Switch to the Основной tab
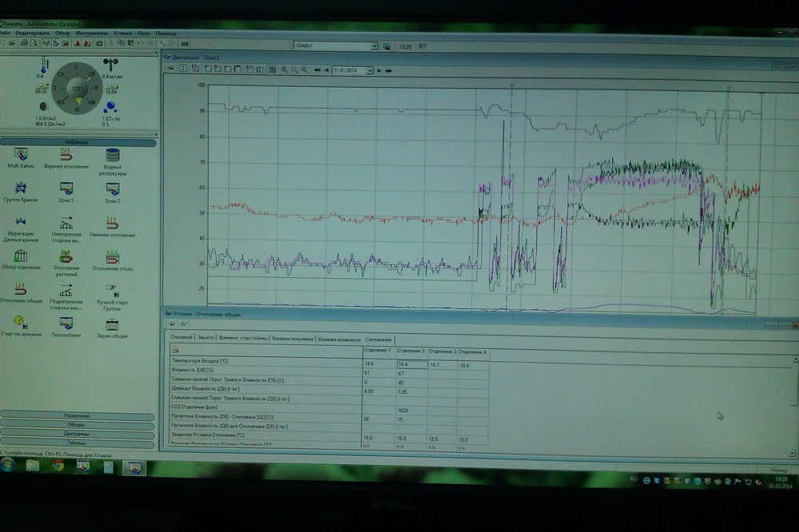This screenshot has height=532, width=799. coord(181,337)
